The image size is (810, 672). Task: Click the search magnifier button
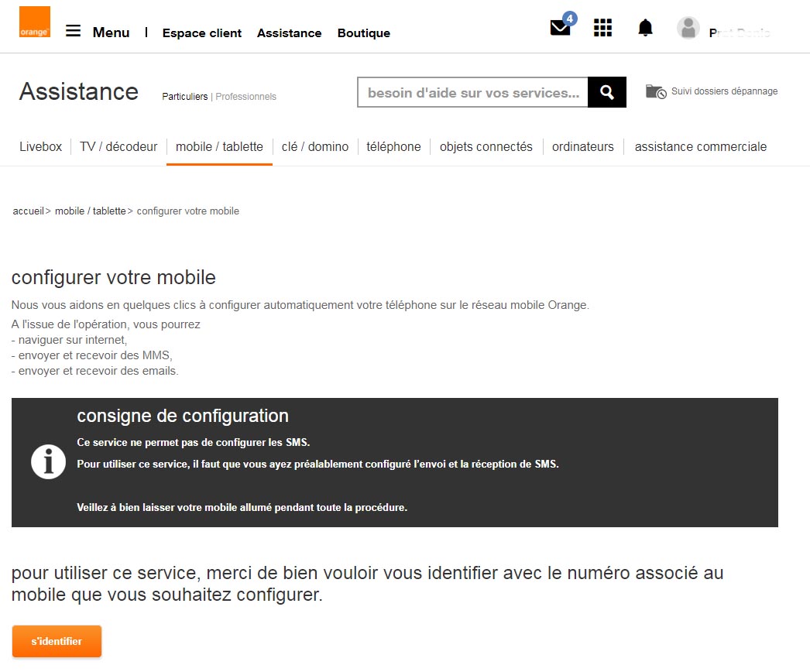(607, 92)
